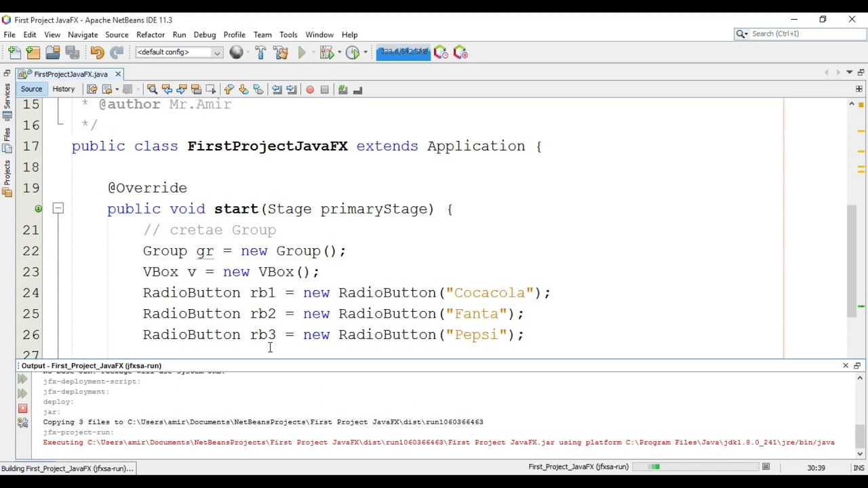Image resolution: width=868 pixels, height=488 pixels.
Task: Jump to the previous bookmark
Action: coord(229,89)
